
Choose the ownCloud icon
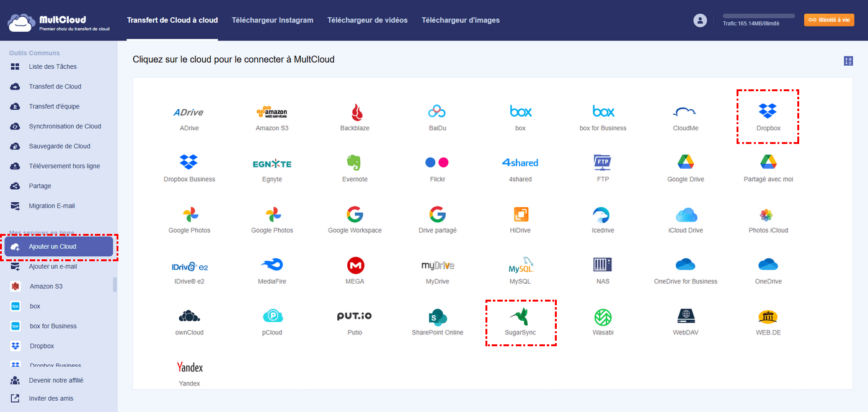click(189, 316)
